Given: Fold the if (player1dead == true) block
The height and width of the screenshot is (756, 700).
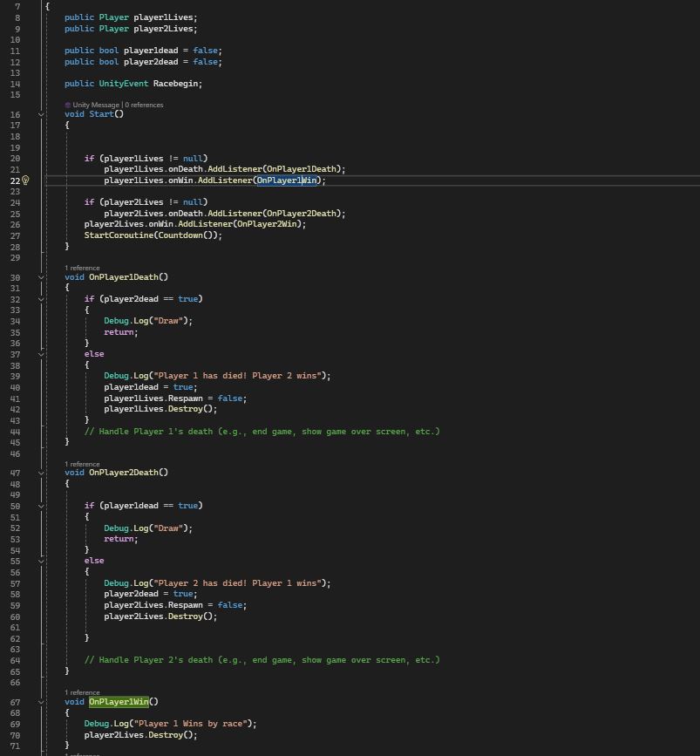Looking at the screenshot, I should (x=41, y=506).
